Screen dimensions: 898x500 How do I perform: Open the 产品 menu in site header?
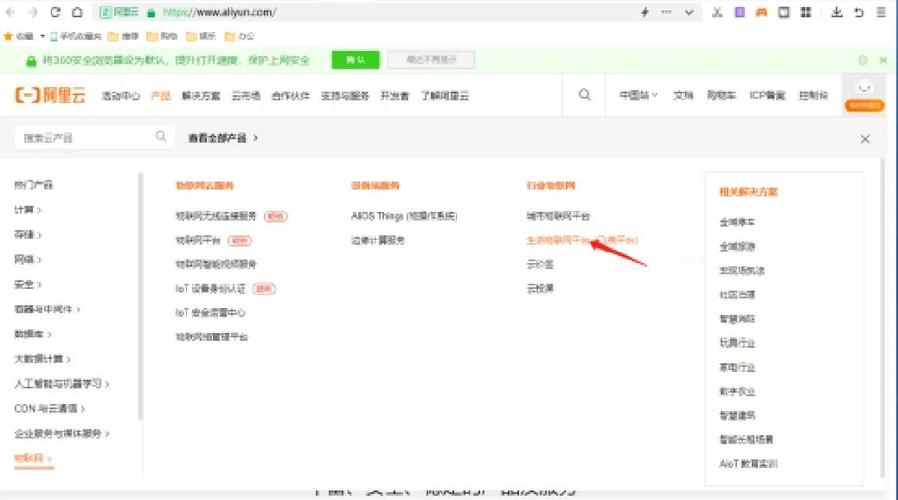[161, 96]
